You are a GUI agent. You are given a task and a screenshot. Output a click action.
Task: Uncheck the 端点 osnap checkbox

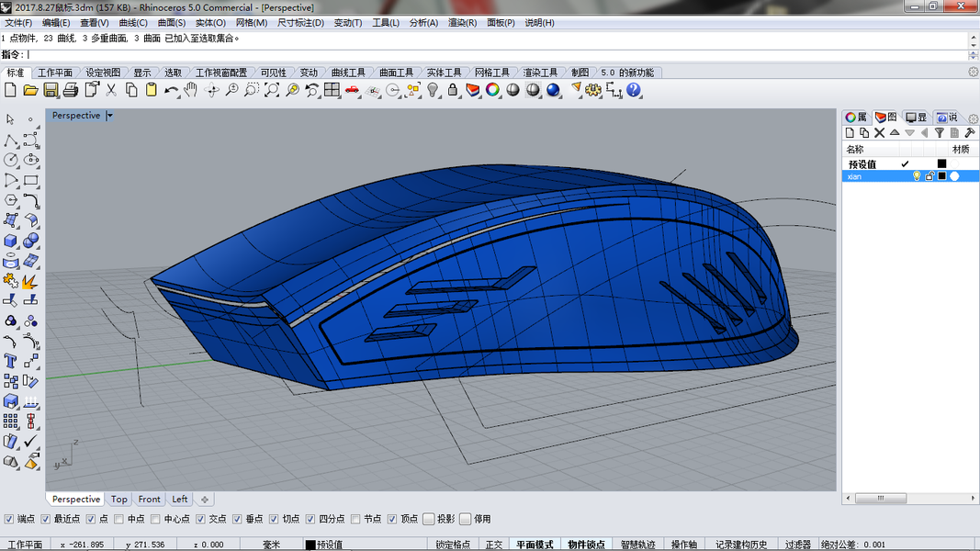pos(9,519)
